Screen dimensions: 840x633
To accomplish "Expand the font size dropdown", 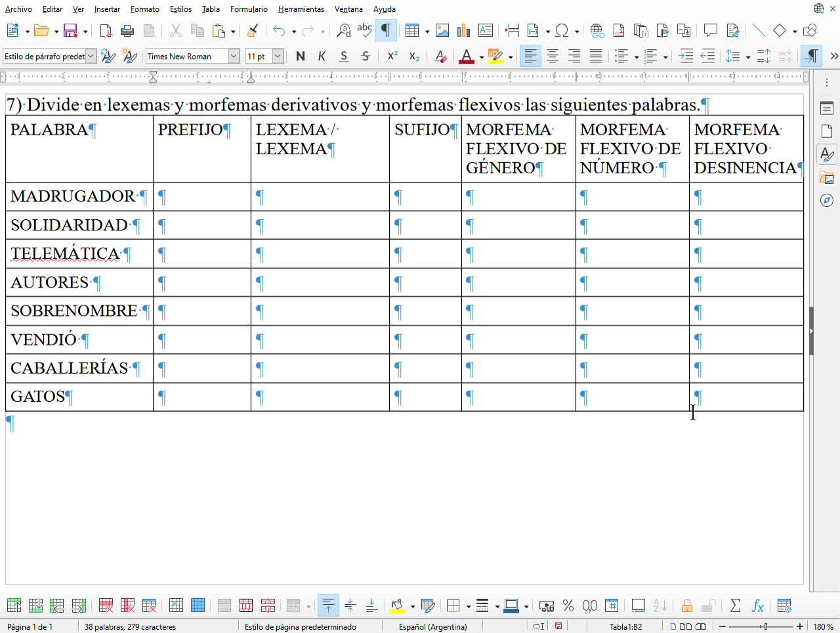I will (x=278, y=56).
